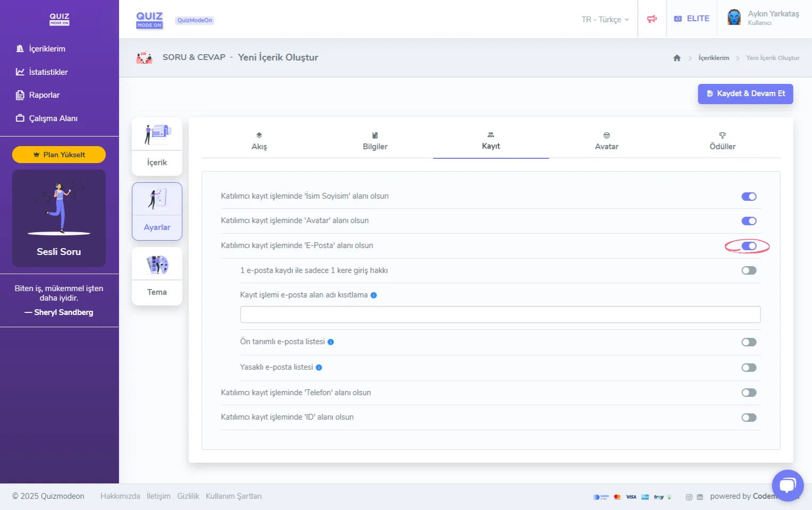
Task: Click the Instagram icon in footer
Action: [x=689, y=497]
